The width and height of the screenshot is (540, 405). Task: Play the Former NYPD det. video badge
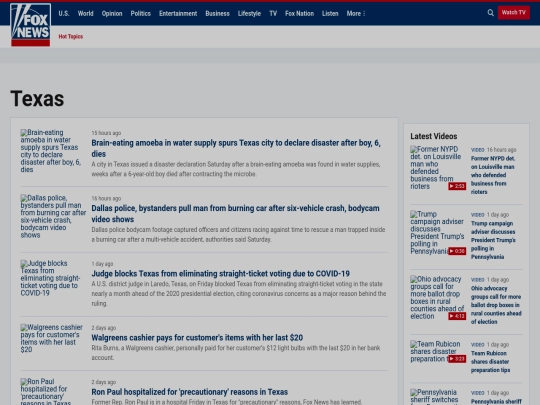click(x=457, y=186)
